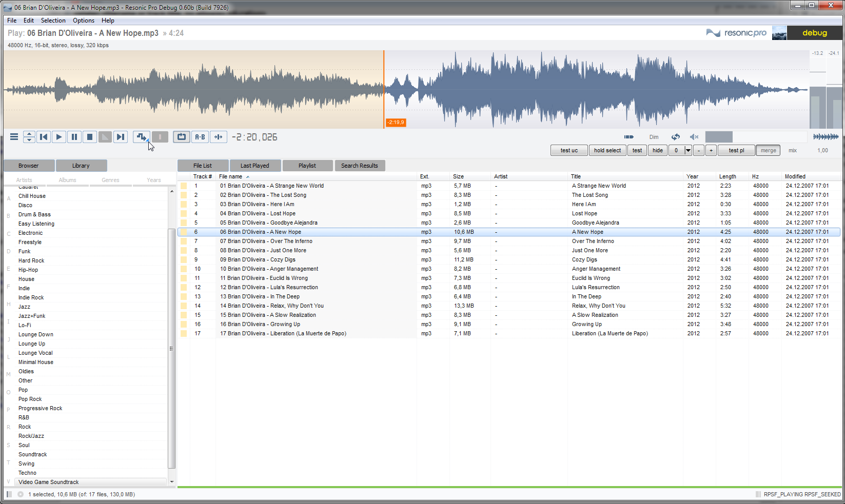Click the volume level bar
Image resolution: width=845 pixels, height=504 pixels.
click(755, 137)
